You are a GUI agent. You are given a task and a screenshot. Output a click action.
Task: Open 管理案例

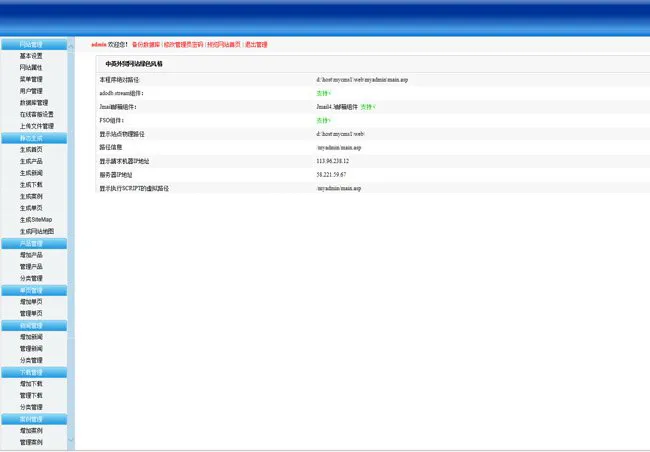[31, 442]
